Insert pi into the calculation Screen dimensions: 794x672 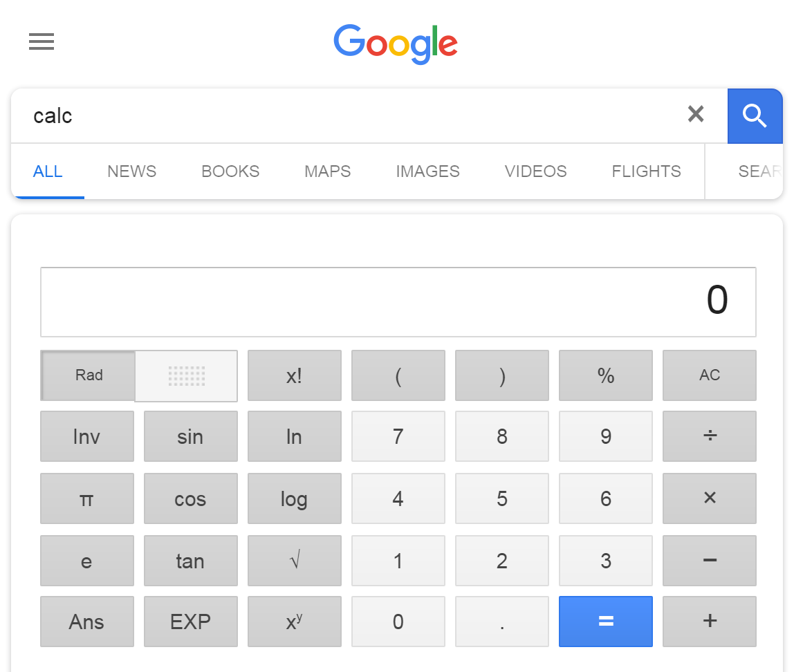point(86,498)
